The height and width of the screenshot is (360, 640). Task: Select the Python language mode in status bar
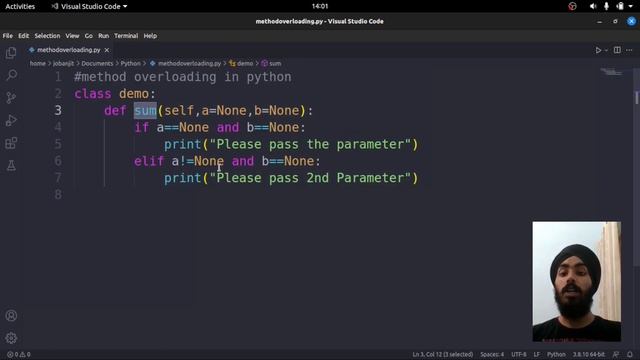point(556,354)
